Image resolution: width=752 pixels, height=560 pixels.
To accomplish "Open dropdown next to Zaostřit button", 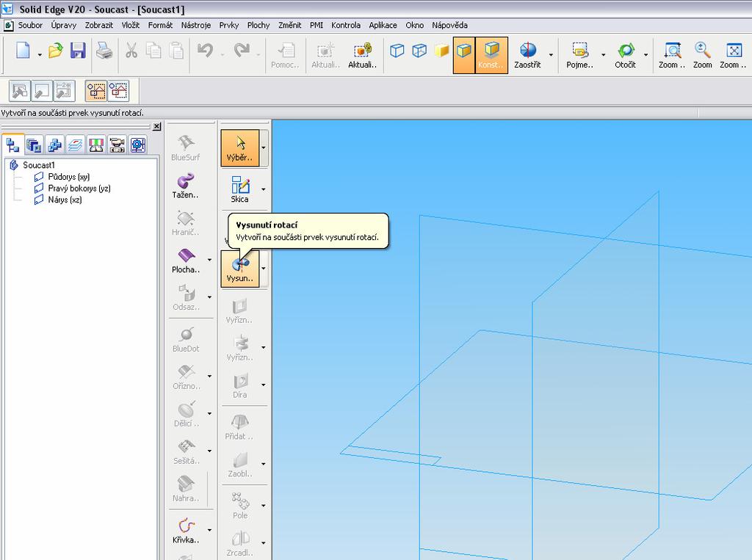I will (x=551, y=55).
